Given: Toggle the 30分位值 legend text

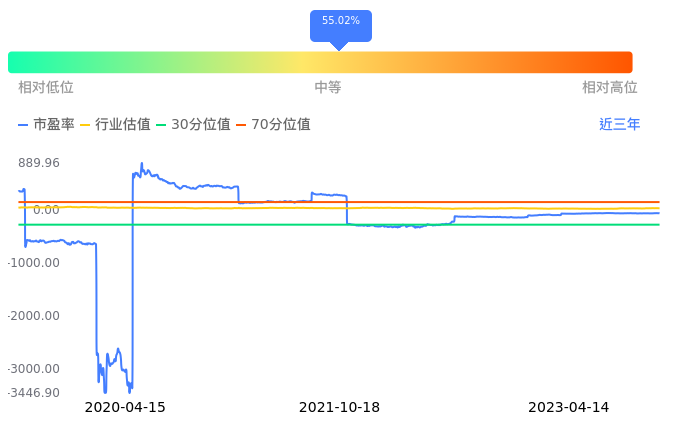Looking at the screenshot, I should [x=201, y=125].
